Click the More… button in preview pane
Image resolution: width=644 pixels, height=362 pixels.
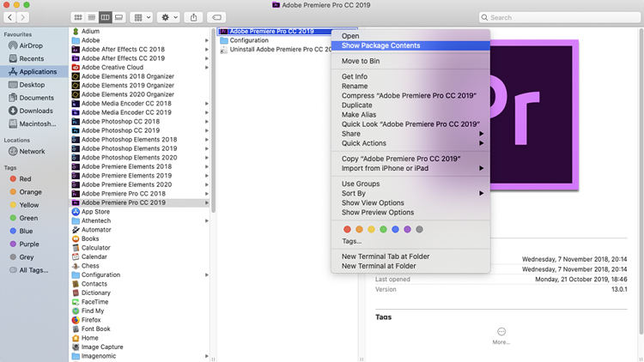501,335
